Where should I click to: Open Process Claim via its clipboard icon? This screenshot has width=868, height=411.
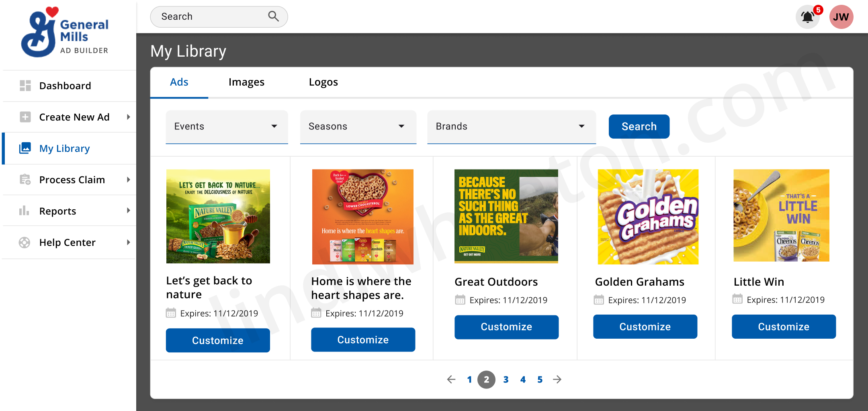coord(25,180)
